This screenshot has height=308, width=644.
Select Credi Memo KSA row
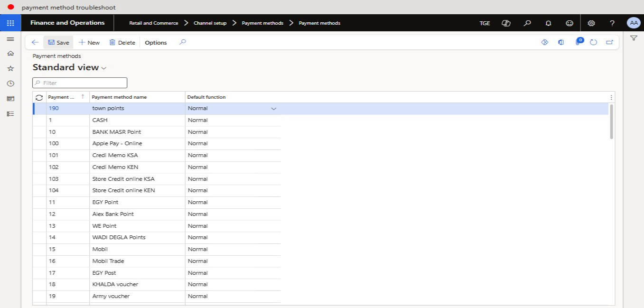(157, 155)
